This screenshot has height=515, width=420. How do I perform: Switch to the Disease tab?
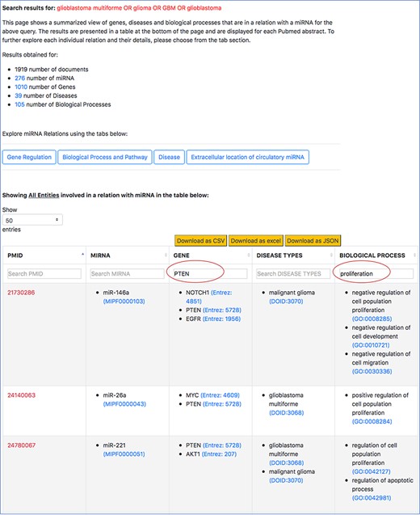(x=169, y=157)
